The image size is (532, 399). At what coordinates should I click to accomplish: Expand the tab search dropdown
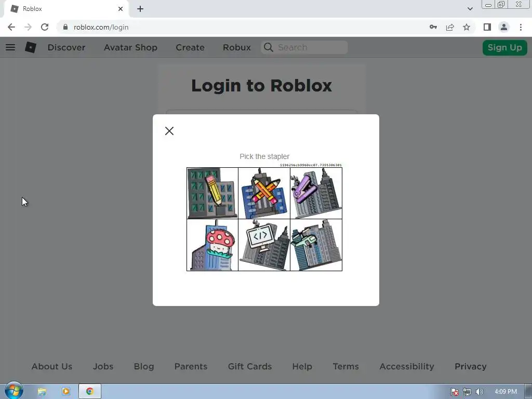point(470,9)
